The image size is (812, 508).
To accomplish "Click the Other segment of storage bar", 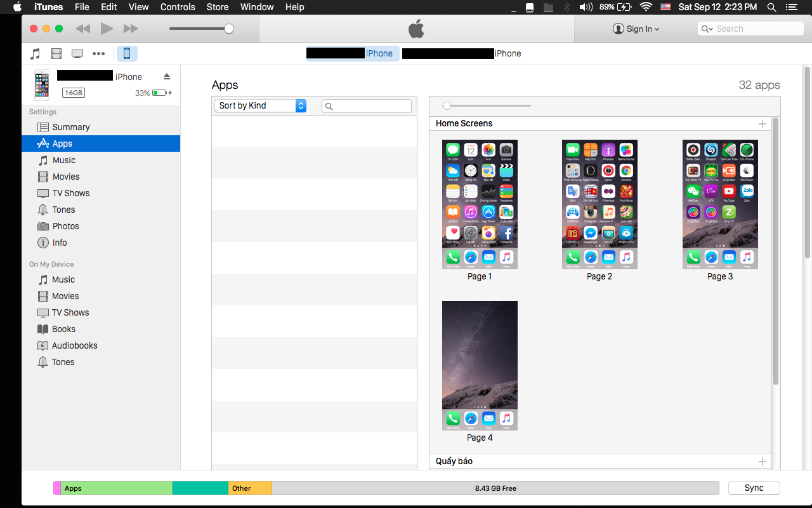I will 250,488.
